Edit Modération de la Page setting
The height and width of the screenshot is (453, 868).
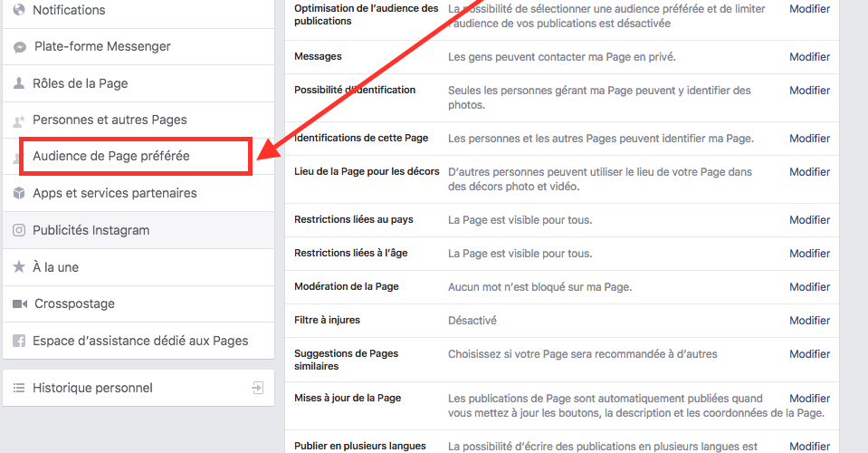coord(809,287)
